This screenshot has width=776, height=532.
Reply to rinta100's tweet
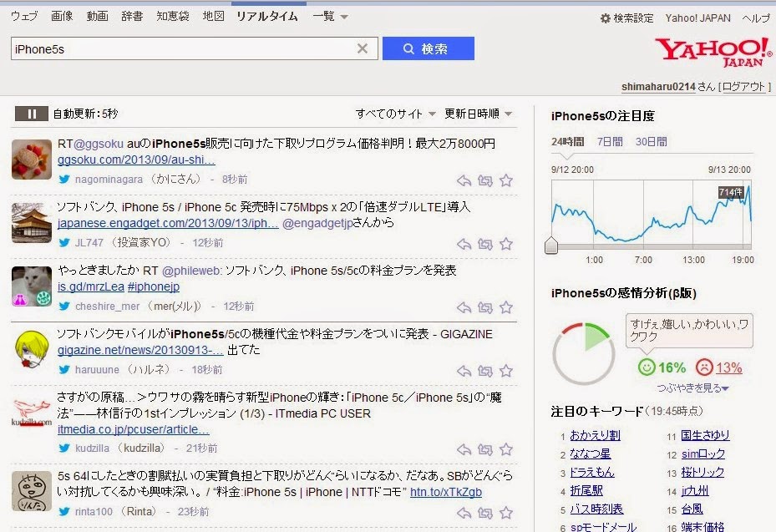click(464, 513)
